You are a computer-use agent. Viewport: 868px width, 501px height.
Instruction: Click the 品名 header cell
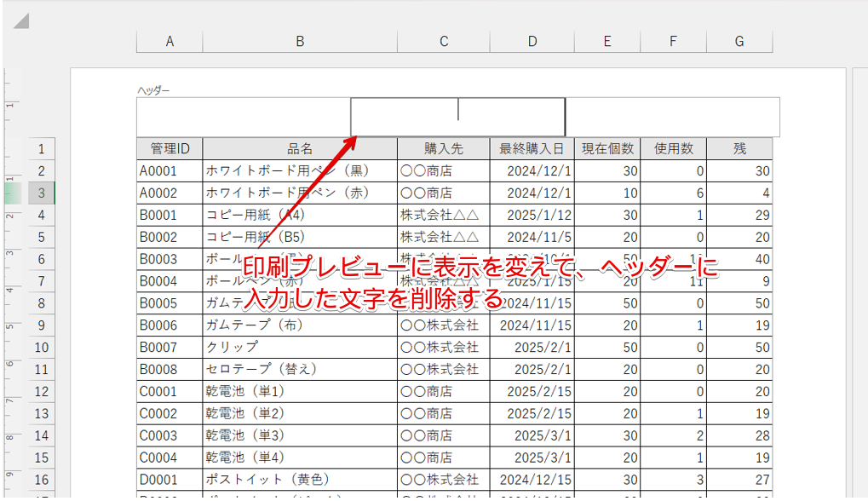coord(300,148)
